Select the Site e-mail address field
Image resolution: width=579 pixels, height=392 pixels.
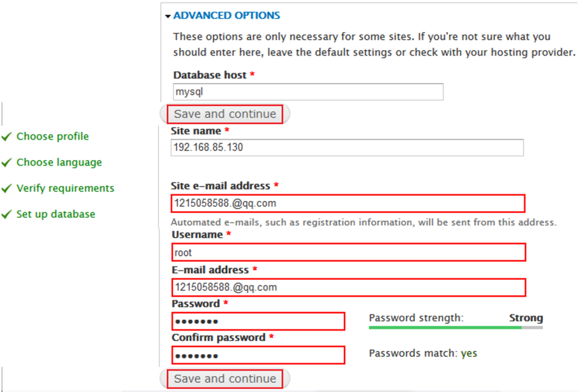point(348,203)
